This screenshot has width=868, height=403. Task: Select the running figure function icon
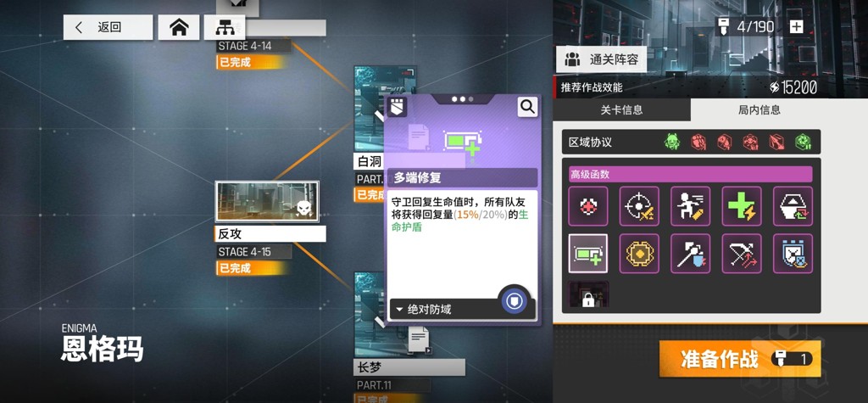click(690, 206)
